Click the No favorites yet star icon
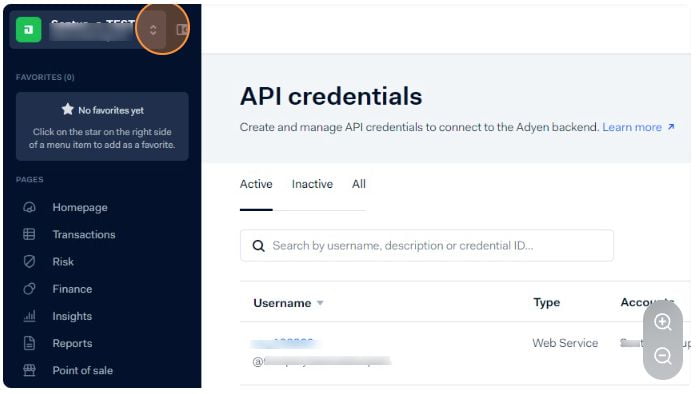This screenshot has width=700, height=394. tap(67, 109)
